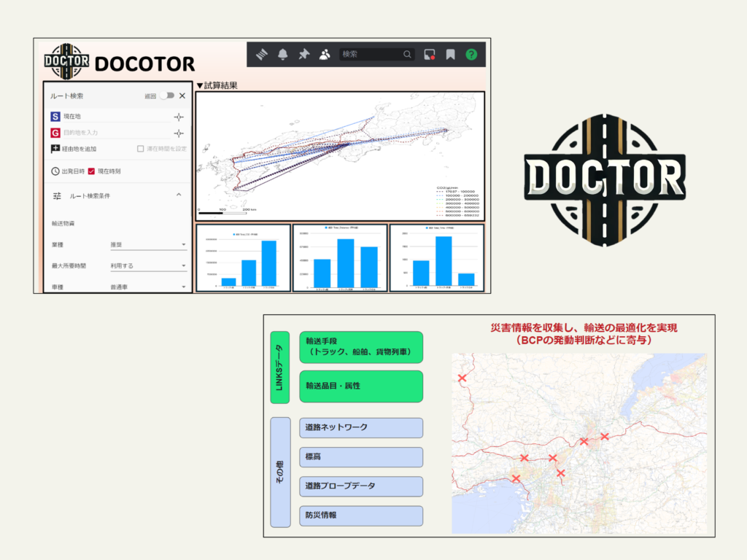Screen dimensions: 747x560
Task: Open the 最大所要時間 dropdown showing 利用する
Action: coord(148,265)
